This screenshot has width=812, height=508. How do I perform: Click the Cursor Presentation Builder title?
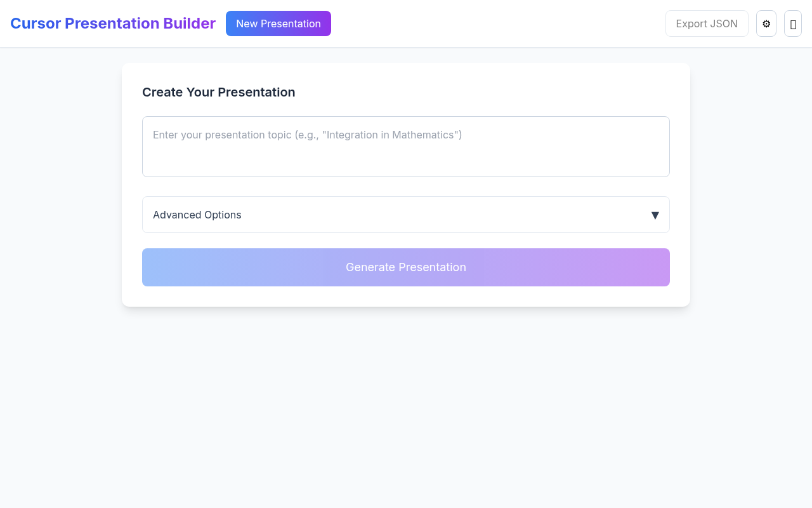pyautogui.click(x=113, y=23)
